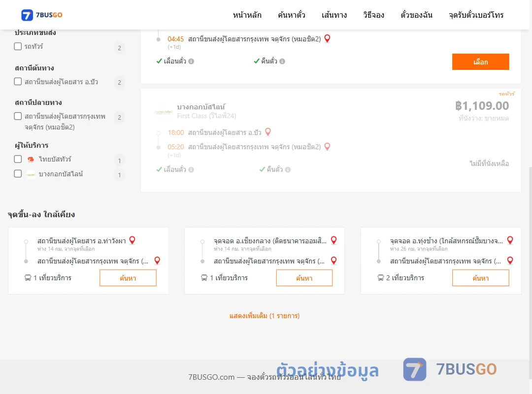Screen dimensions: 532x394
Task: Open destination map pin in อ.ท่าวังผา card
Action: pos(157,261)
